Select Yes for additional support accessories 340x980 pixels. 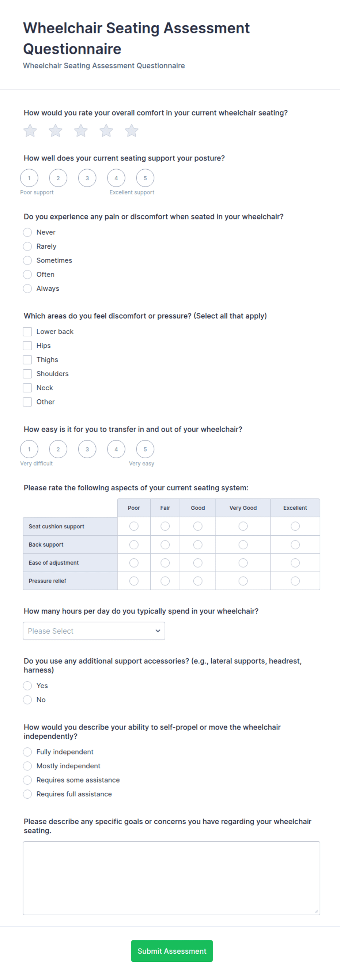(x=27, y=686)
